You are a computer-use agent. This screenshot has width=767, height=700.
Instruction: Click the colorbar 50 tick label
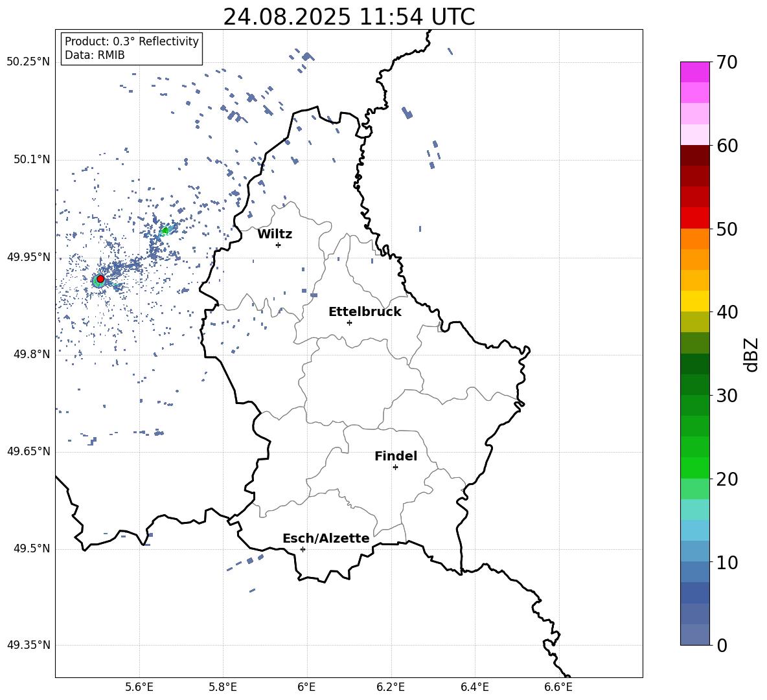pos(727,229)
